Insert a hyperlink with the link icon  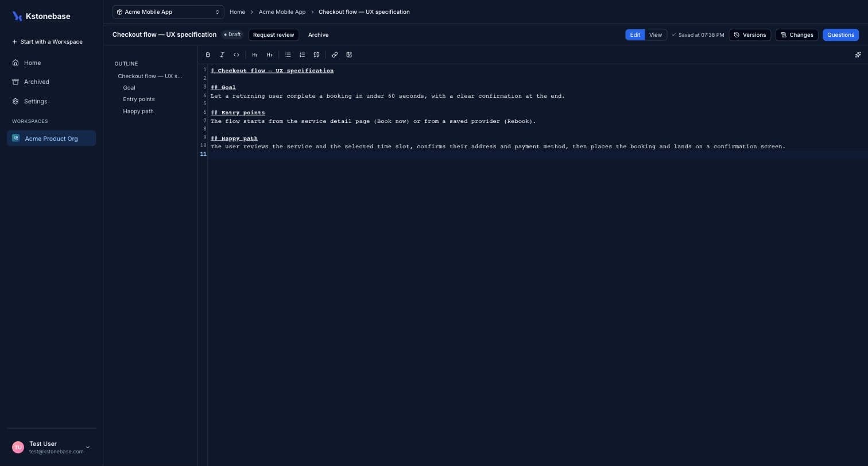pos(335,55)
